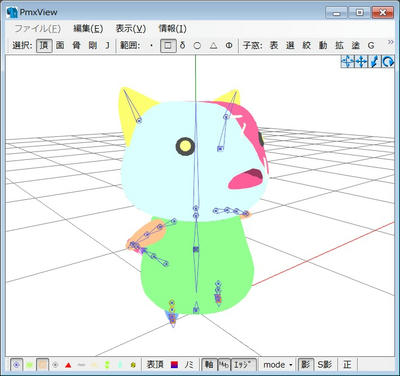Image resolution: width=400 pixels, height=376 pixels.
Task: Select the Φ range selection tool
Action: click(x=229, y=45)
